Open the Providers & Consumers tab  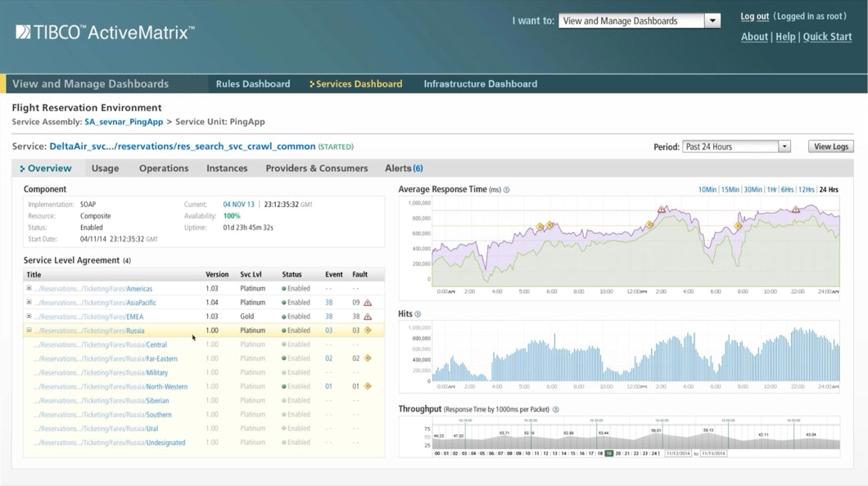pyautogui.click(x=316, y=169)
